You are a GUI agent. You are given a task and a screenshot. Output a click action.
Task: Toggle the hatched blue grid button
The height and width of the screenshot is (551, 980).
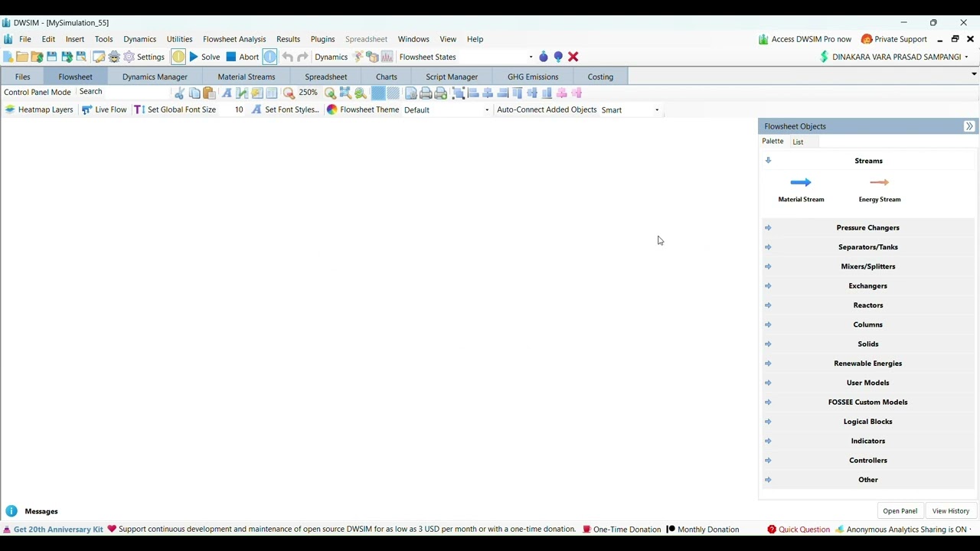393,93
